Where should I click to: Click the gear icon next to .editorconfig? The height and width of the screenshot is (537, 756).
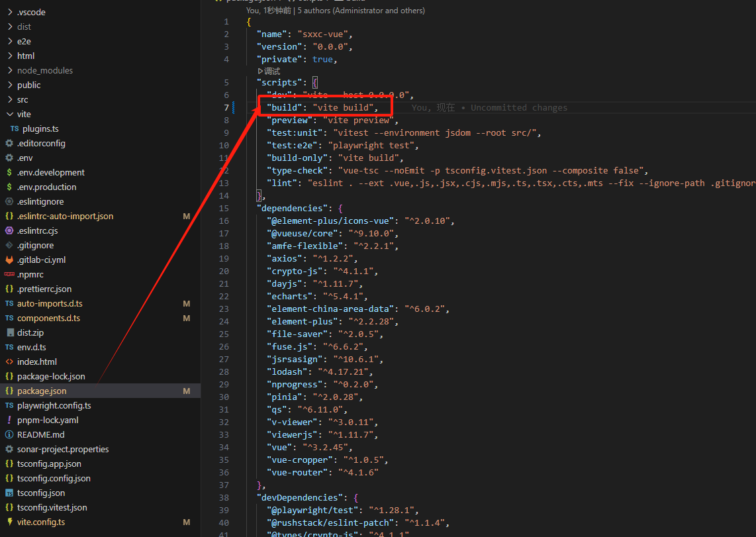tap(9, 143)
